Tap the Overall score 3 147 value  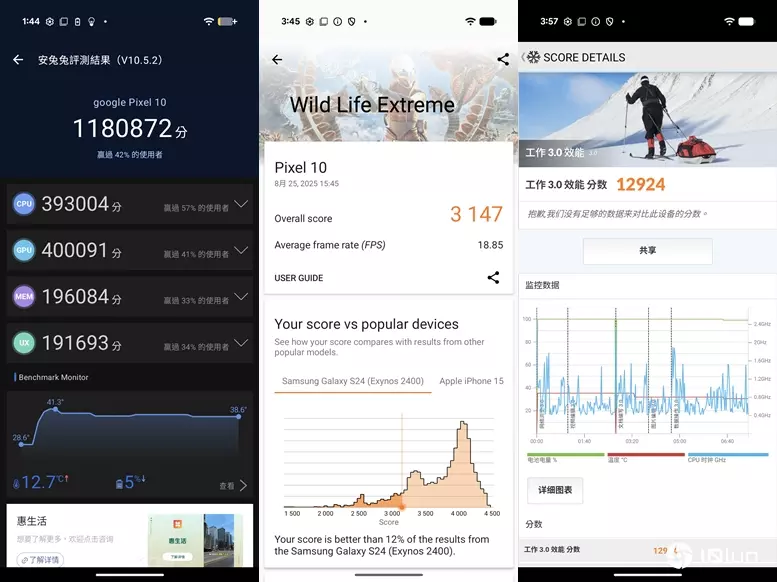click(x=476, y=214)
